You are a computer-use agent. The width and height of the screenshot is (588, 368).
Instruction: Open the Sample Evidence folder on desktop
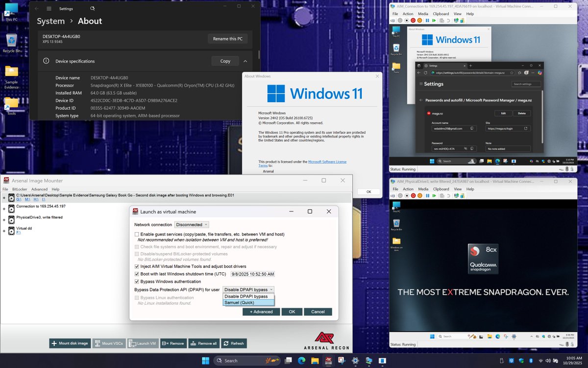[x=11, y=77]
